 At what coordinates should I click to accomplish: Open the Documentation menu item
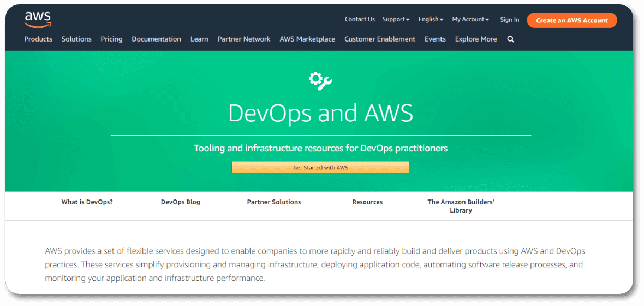pyautogui.click(x=156, y=39)
